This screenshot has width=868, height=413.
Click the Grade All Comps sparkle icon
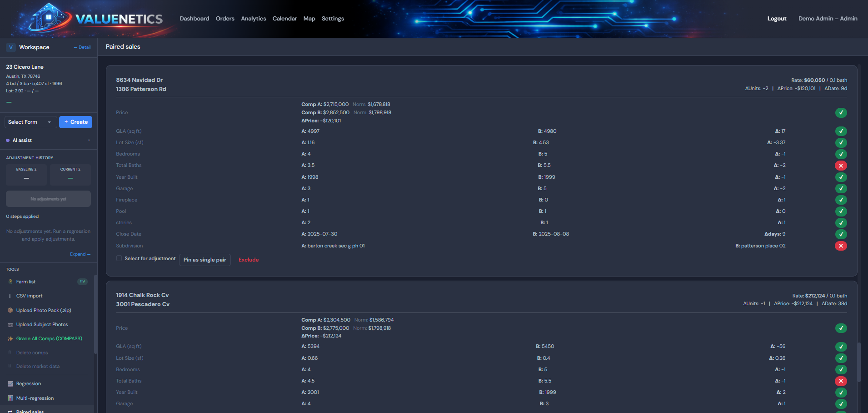coord(10,339)
